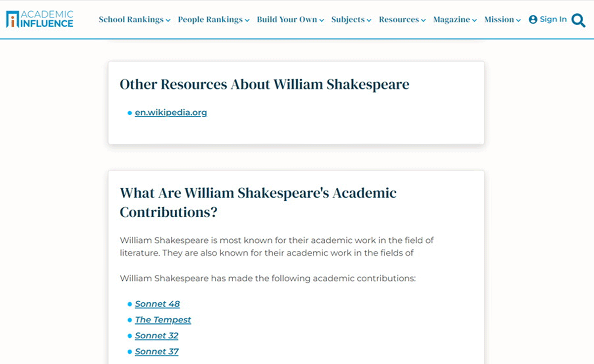
Task: Click the Sign In link
Action: point(553,19)
